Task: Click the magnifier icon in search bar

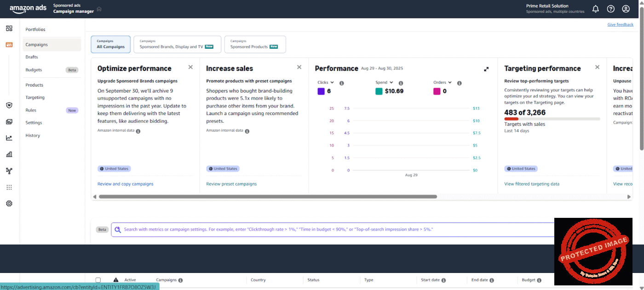Action: pyautogui.click(x=118, y=230)
